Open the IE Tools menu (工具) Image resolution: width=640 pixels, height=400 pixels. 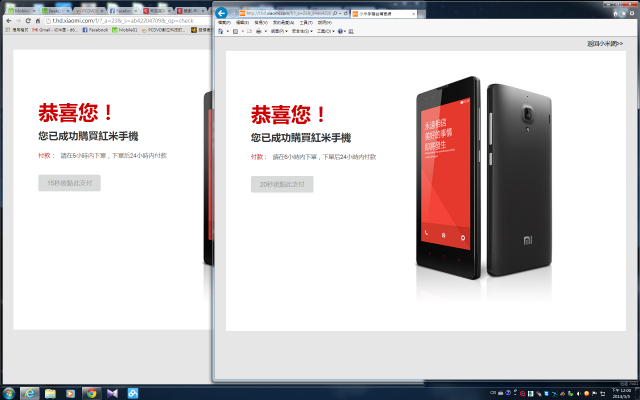pyautogui.click(x=306, y=22)
